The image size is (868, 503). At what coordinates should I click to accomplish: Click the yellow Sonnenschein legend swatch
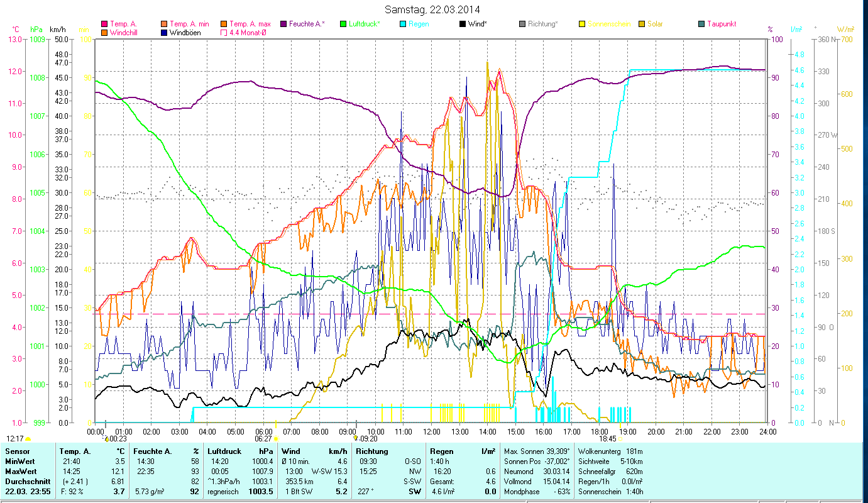[x=582, y=25]
